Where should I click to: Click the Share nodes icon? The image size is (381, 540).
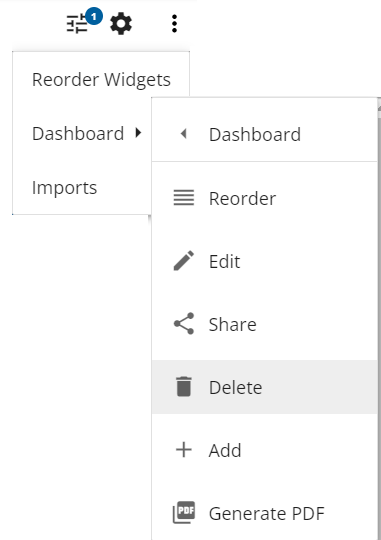pyautogui.click(x=184, y=323)
